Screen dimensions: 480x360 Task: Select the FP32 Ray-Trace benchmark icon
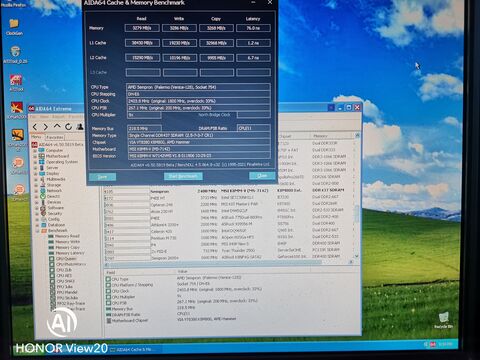pyautogui.click(x=52, y=304)
